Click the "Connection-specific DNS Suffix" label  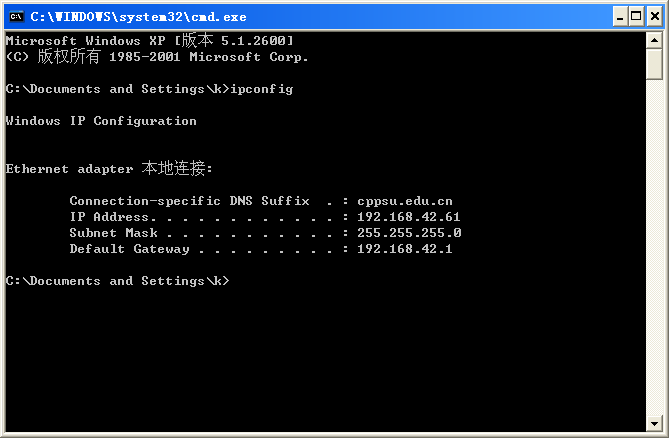[189, 201]
